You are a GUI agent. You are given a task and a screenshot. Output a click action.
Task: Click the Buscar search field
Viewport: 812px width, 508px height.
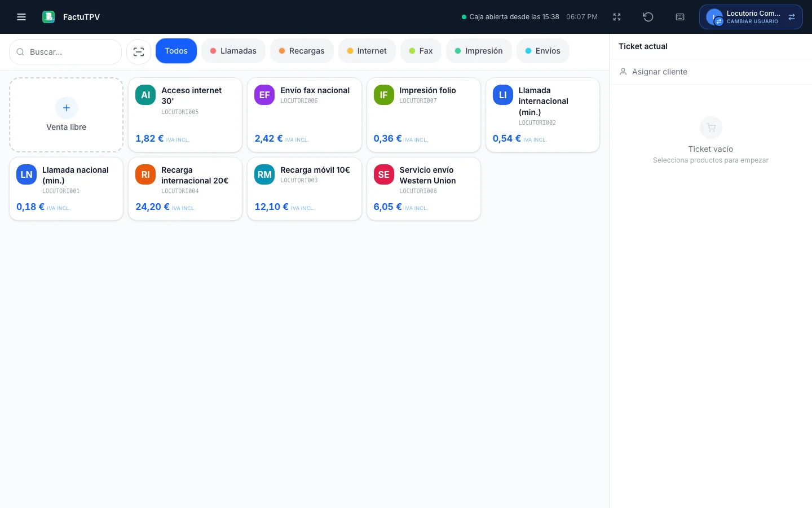click(x=65, y=52)
